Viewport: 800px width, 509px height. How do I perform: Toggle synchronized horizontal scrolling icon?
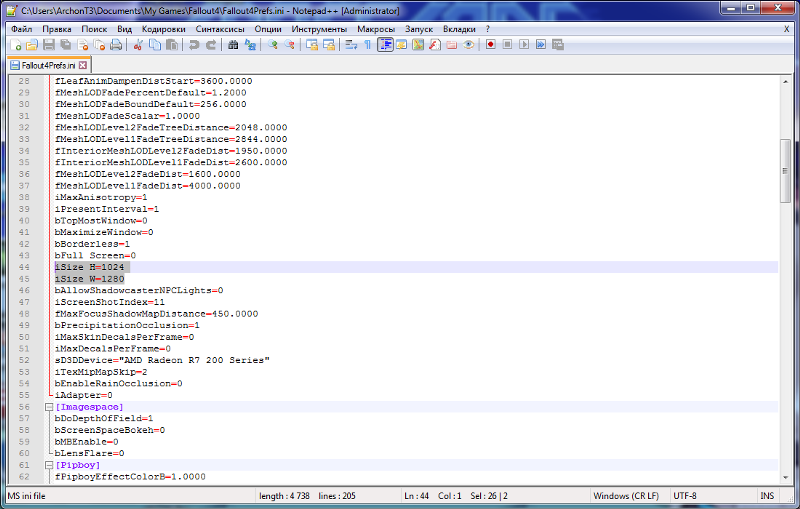click(x=329, y=45)
